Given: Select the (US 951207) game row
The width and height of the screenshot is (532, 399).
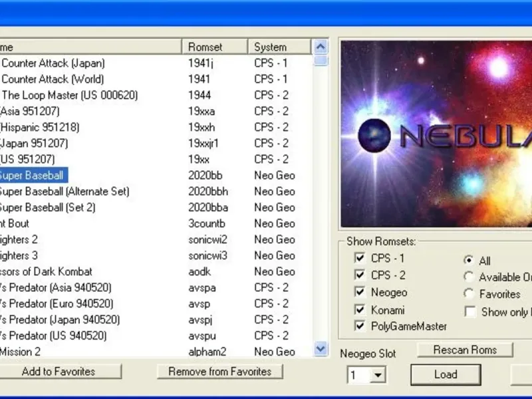Looking at the screenshot, I should point(156,159).
